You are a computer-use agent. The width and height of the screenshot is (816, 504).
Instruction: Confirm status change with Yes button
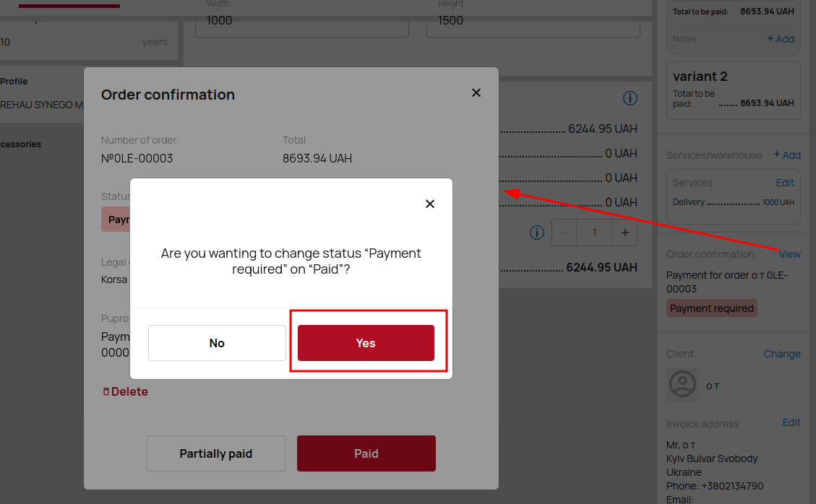coord(366,343)
